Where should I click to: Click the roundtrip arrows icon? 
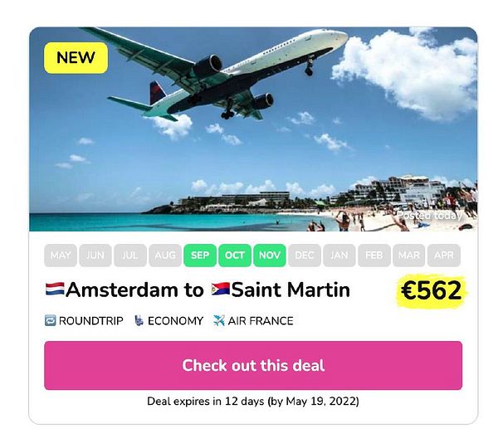coord(50,321)
